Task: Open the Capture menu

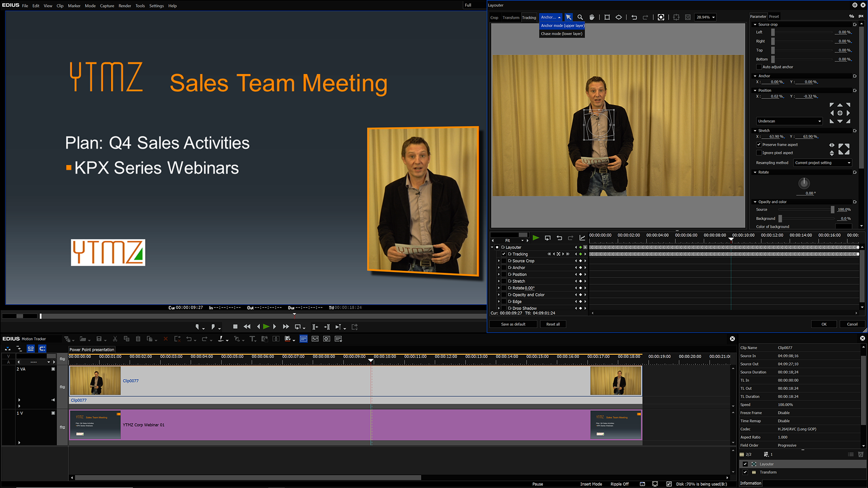Action: click(107, 6)
